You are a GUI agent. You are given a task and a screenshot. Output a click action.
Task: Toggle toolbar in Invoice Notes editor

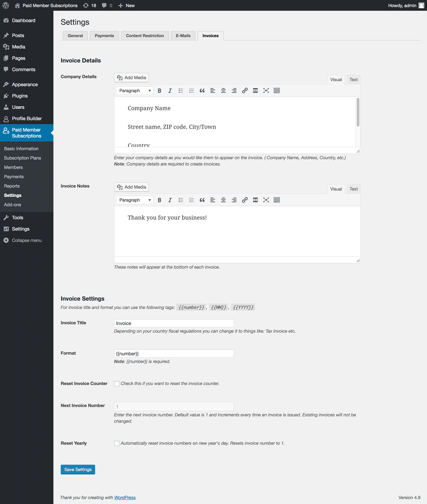(277, 200)
